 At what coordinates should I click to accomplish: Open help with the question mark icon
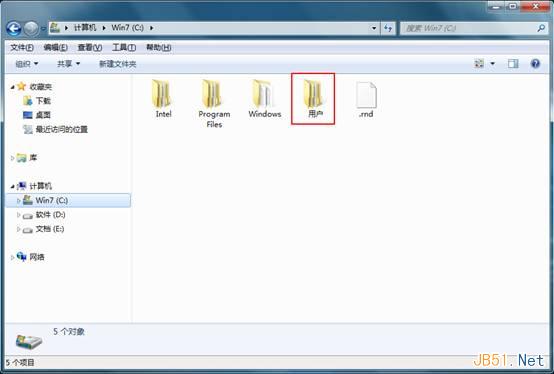pyautogui.click(x=535, y=64)
